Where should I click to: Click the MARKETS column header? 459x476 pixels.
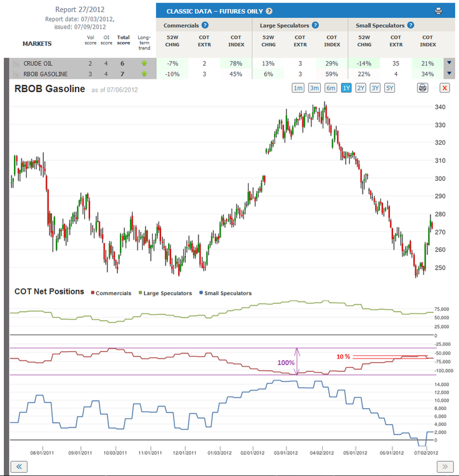click(37, 43)
